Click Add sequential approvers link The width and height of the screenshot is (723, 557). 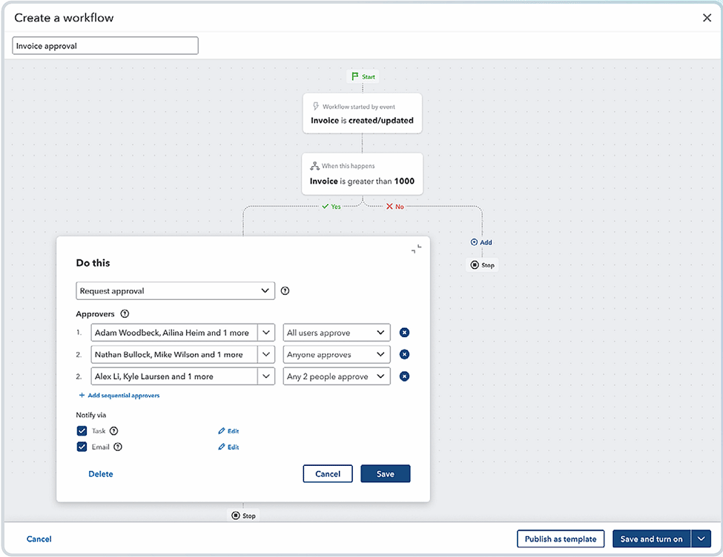point(119,395)
